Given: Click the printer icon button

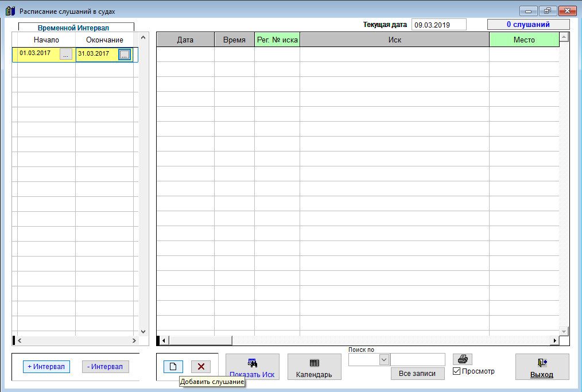Looking at the screenshot, I should (x=463, y=359).
